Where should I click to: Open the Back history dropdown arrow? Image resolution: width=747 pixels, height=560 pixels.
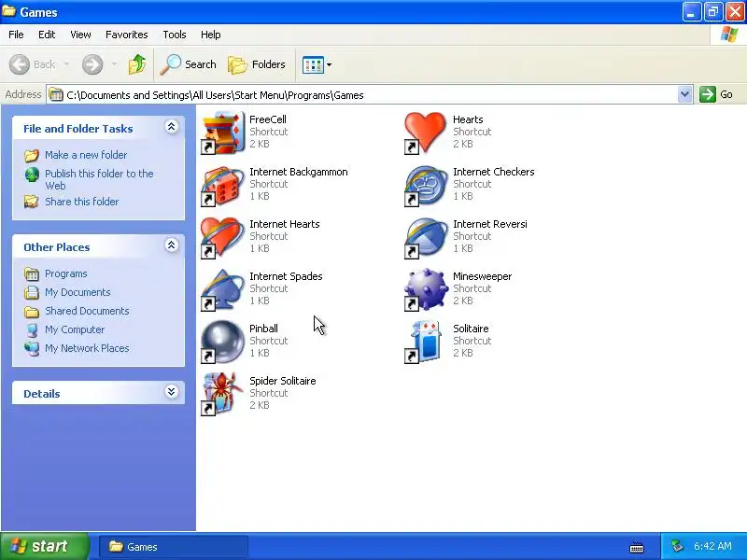coord(66,64)
